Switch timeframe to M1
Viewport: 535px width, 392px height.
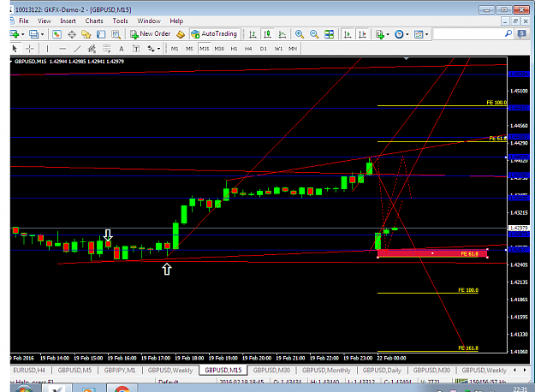(175, 49)
